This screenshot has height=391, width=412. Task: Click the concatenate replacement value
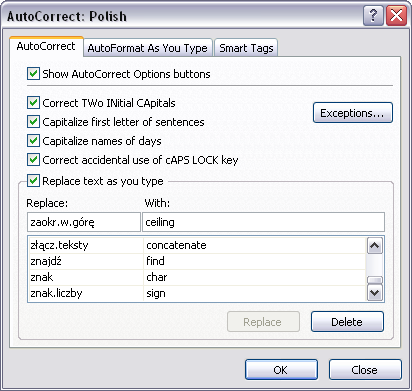click(176, 245)
